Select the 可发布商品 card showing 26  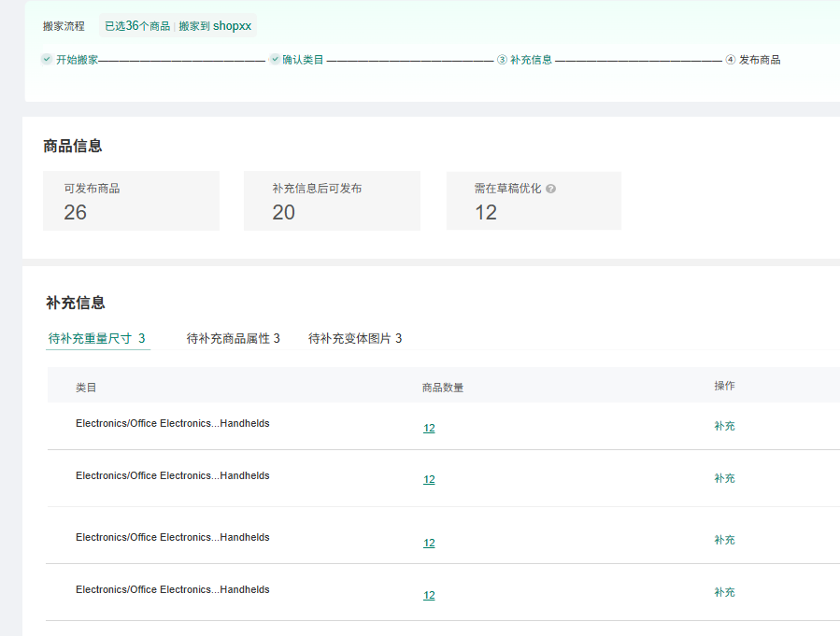131,201
